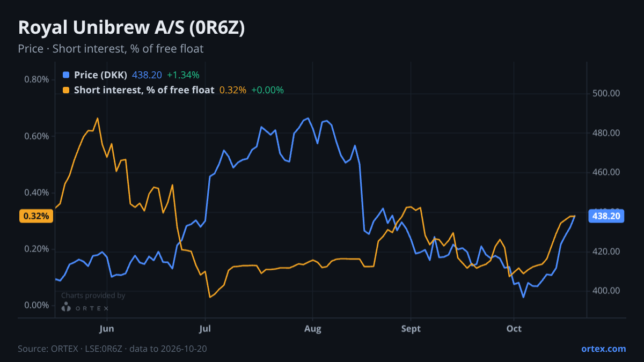644x362 pixels.
Task: Click the 460.00 right axis label
Action: (x=606, y=172)
